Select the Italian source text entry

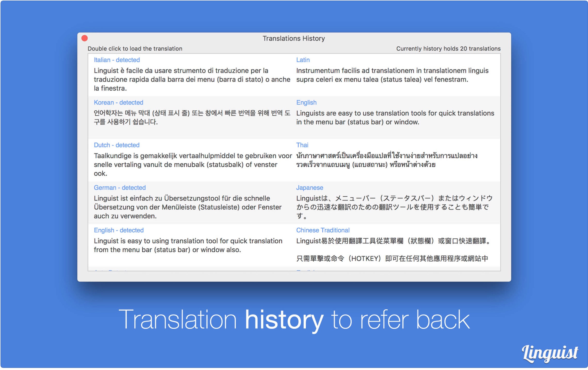point(192,79)
